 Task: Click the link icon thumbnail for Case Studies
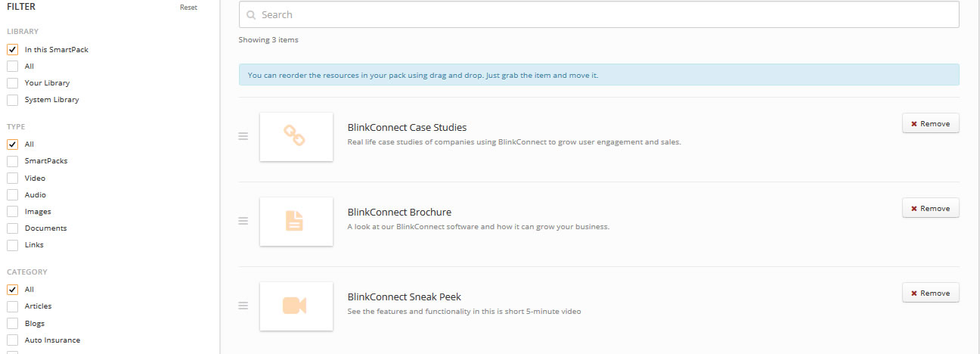pos(295,136)
